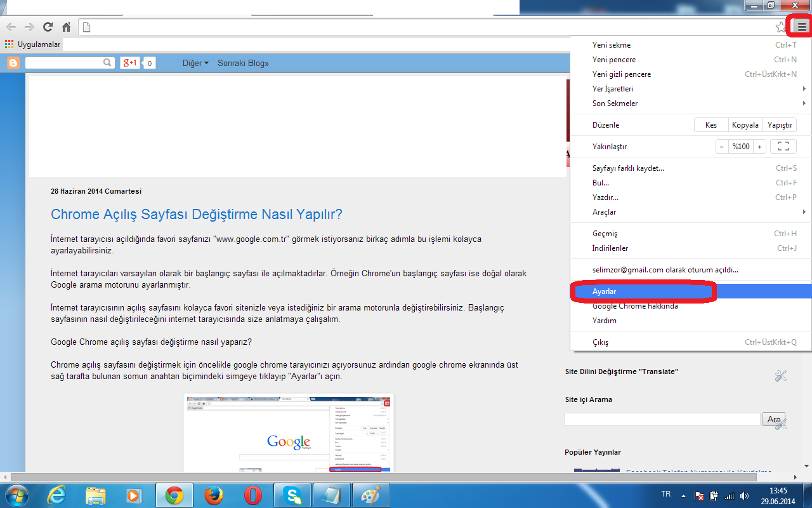This screenshot has width=812, height=508.
Task: Click the forward navigation arrow
Action: pyautogui.click(x=29, y=27)
